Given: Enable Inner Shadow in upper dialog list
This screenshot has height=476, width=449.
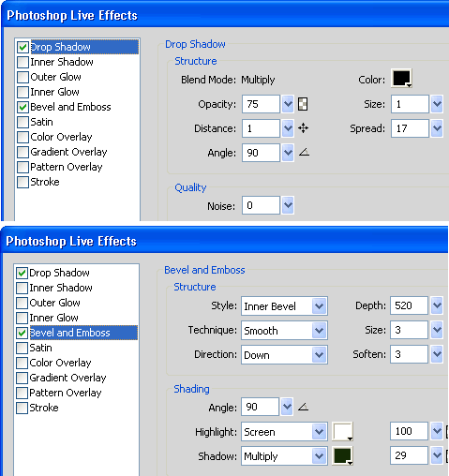Looking at the screenshot, I should [22, 62].
